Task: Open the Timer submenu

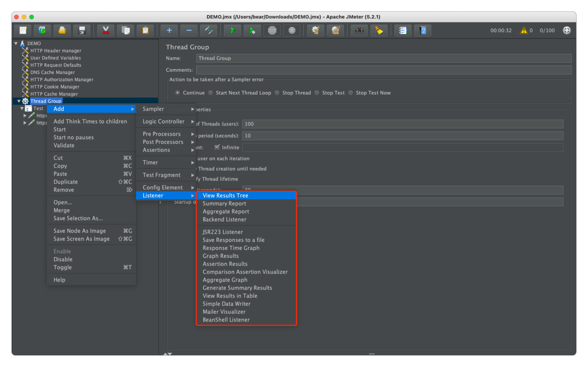Action: click(166, 163)
